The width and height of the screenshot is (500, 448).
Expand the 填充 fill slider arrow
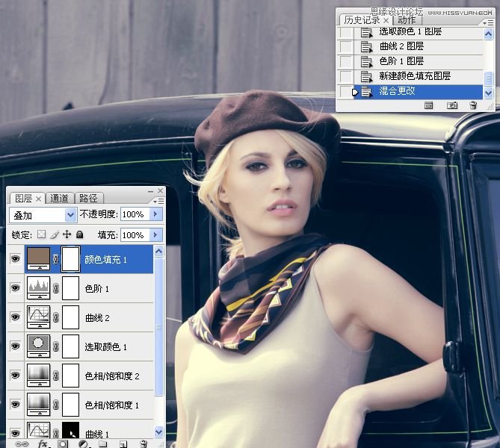click(156, 235)
